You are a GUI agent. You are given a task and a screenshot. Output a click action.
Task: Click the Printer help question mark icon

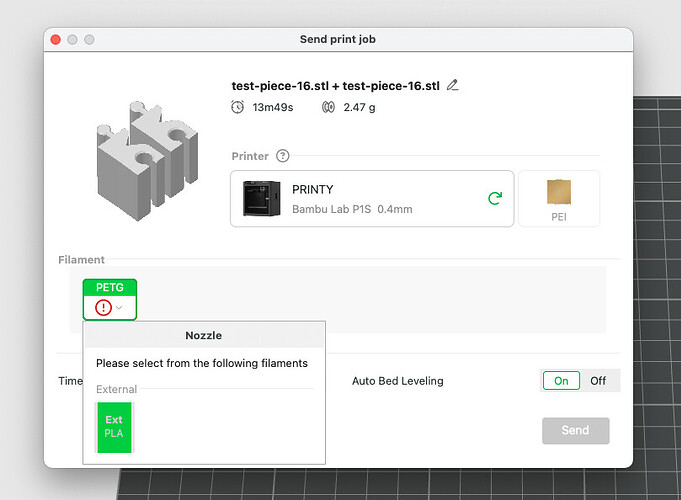point(283,156)
